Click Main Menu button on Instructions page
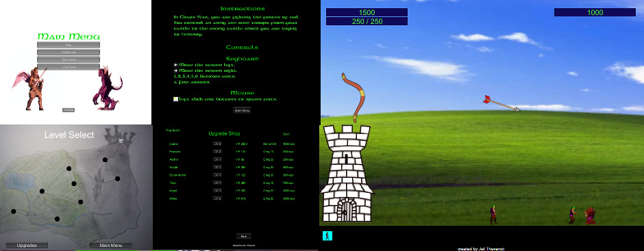Viewport: 644px width, 251px height. click(x=242, y=110)
